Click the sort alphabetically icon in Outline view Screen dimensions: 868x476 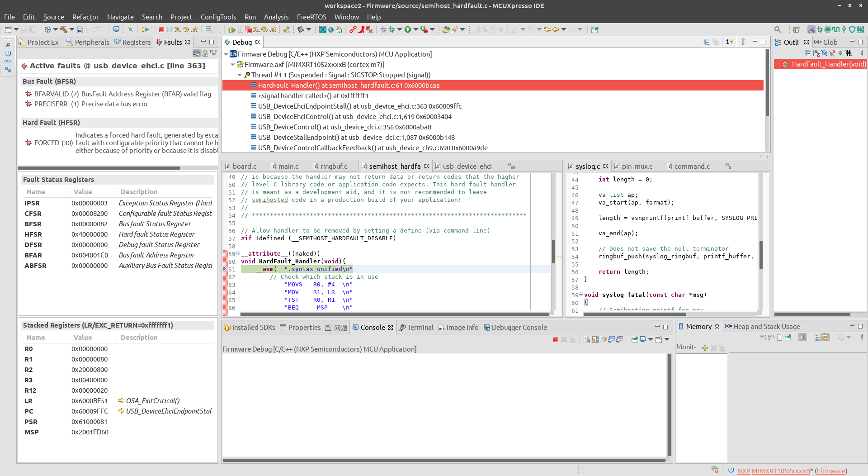coord(816,53)
